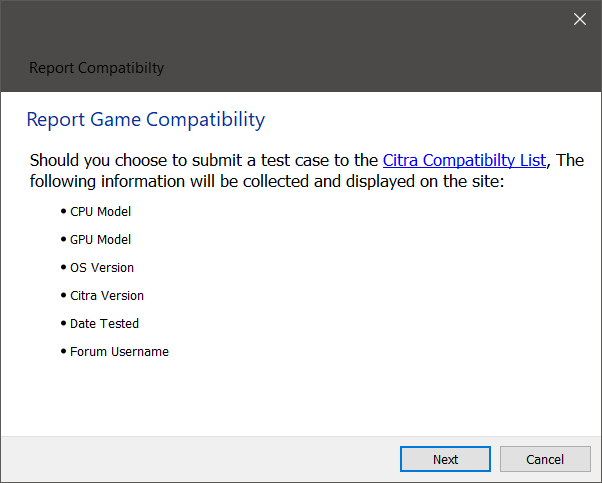The width and height of the screenshot is (602, 483).
Task: Select the Citra Version list entry
Action: [107, 296]
